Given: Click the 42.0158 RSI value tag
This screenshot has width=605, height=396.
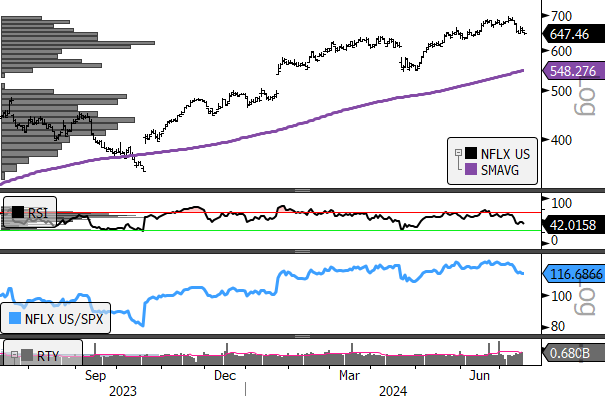Looking at the screenshot, I should [573, 225].
